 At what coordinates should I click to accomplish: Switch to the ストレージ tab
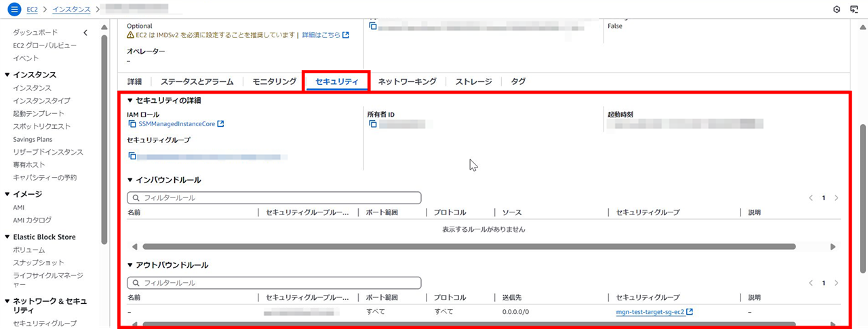click(473, 81)
